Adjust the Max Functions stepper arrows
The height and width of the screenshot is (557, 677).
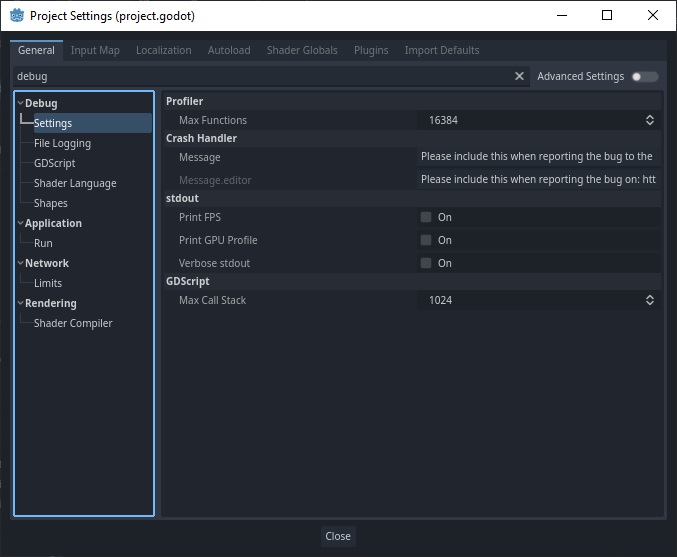pyautogui.click(x=649, y=120)
